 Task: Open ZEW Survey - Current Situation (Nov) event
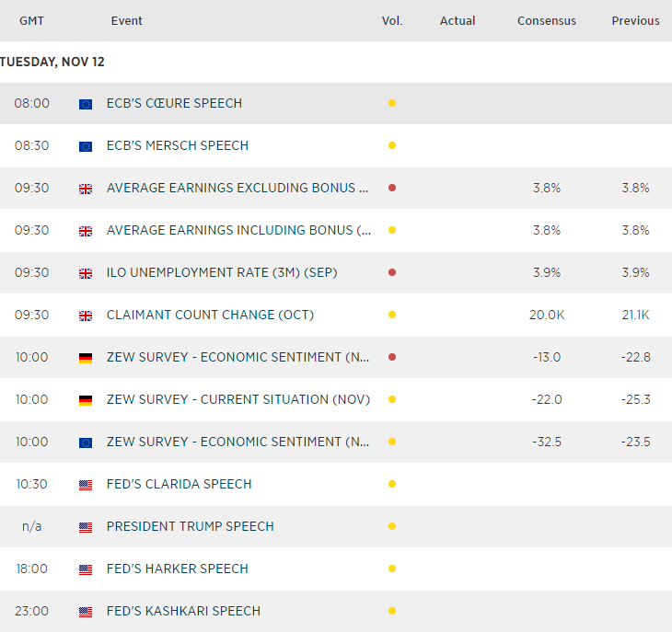tap(238, 399)
